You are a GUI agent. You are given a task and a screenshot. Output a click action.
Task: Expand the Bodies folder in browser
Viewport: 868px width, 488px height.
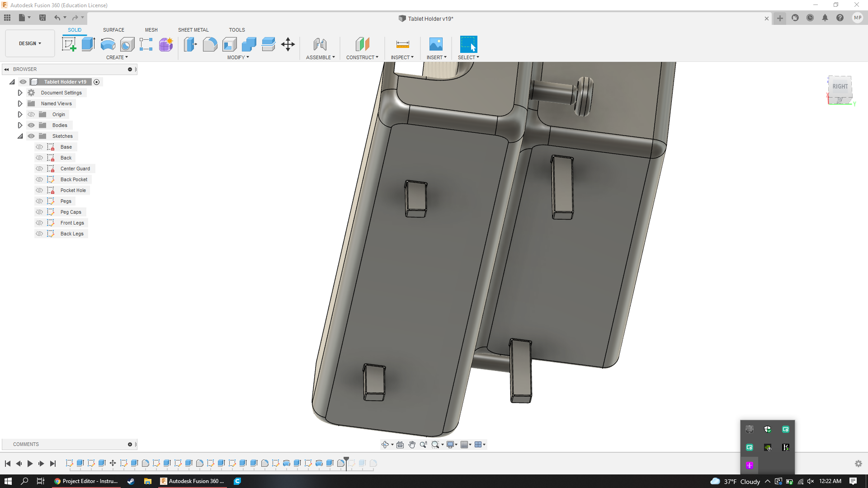pos(20,125)
